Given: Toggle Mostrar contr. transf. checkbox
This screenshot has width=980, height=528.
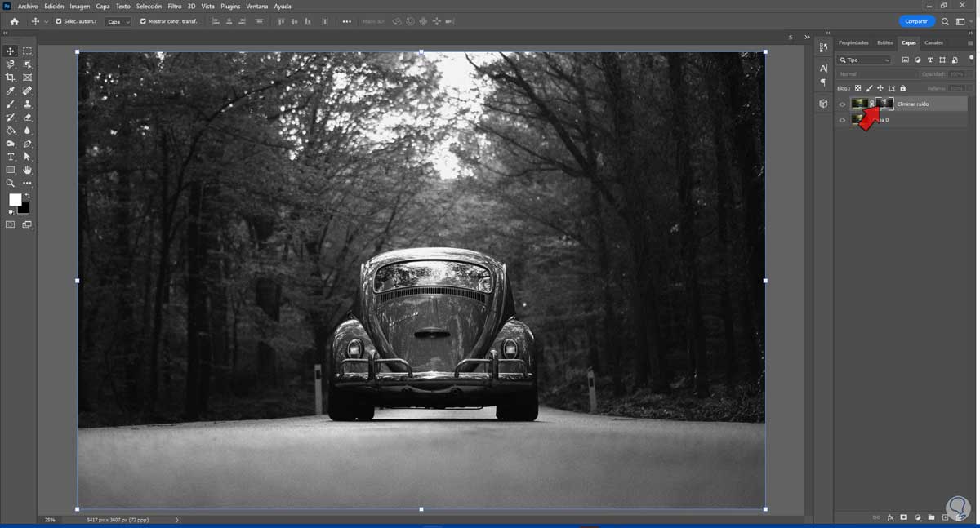Looking at the screenshot, I should pyautogui.click(x=143, y=21).
